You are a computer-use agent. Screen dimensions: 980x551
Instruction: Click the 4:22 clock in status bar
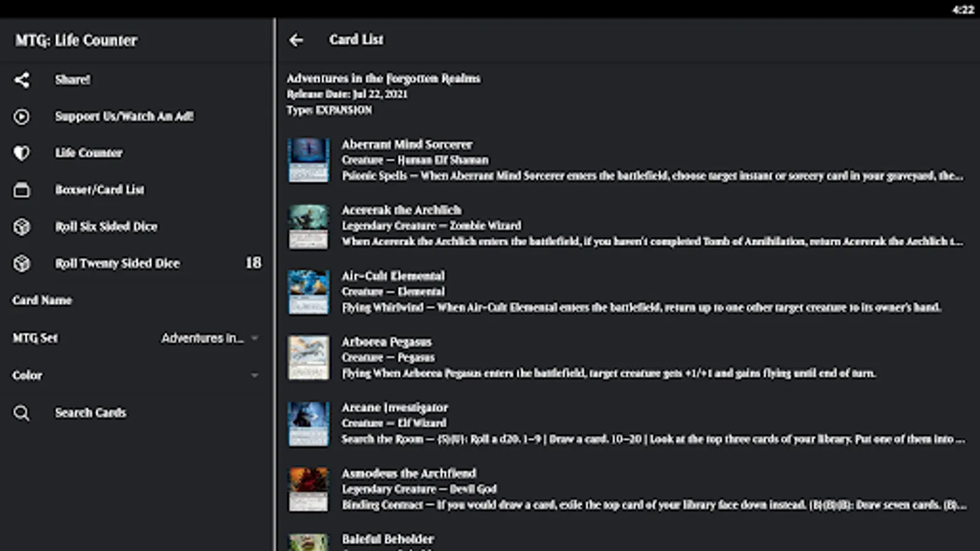click(x=963, y=9)
